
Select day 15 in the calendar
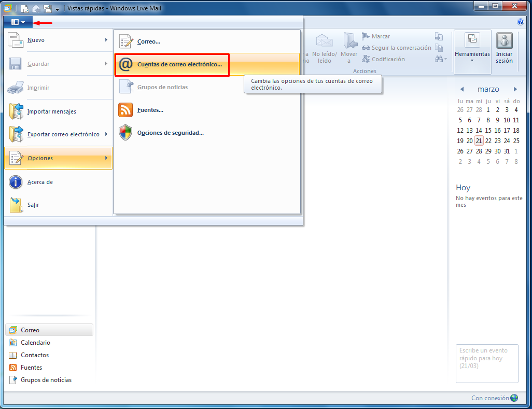[x=488, y=131]
